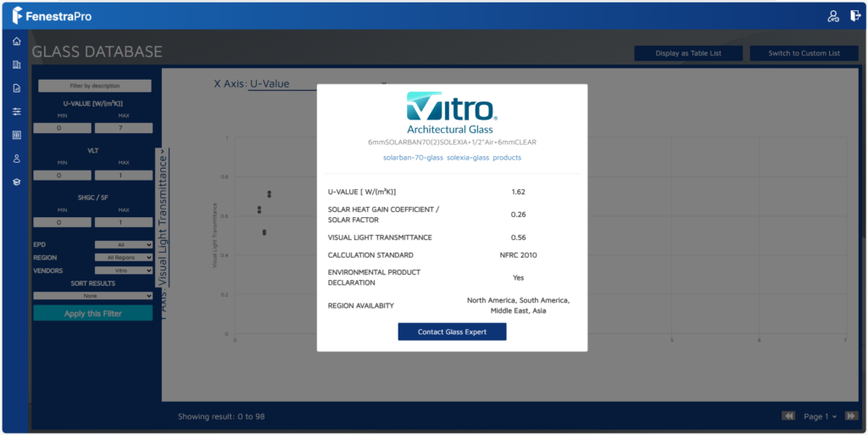Open the Region dropdown
Image resolution: width=868 pixels, height=435 pixels.
[124, 257]
